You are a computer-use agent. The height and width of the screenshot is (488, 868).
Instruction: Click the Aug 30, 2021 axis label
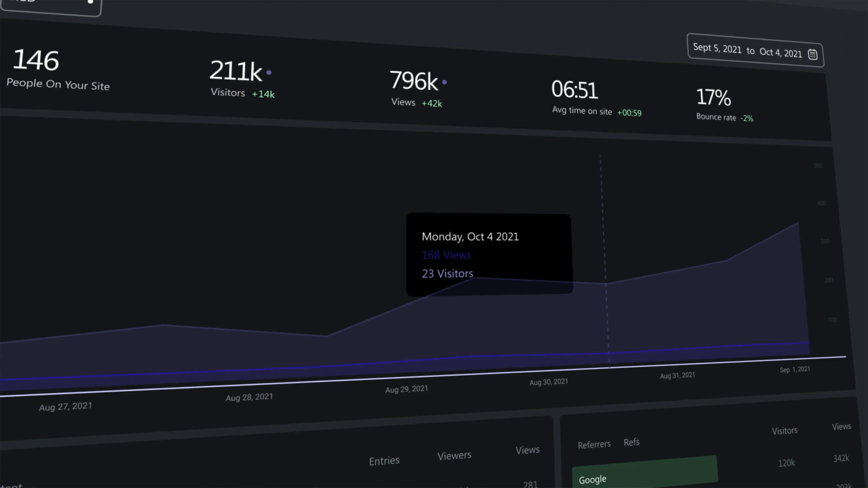tap(548, 382)
